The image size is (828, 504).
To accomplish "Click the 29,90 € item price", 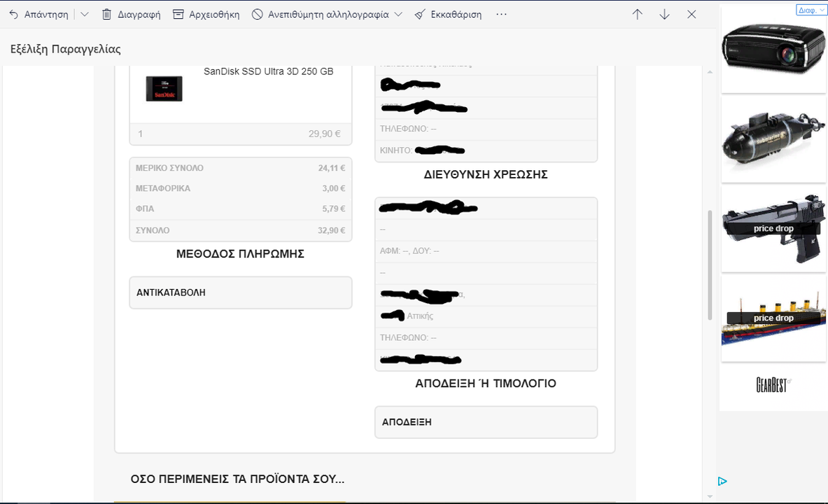I will (325, 134).
